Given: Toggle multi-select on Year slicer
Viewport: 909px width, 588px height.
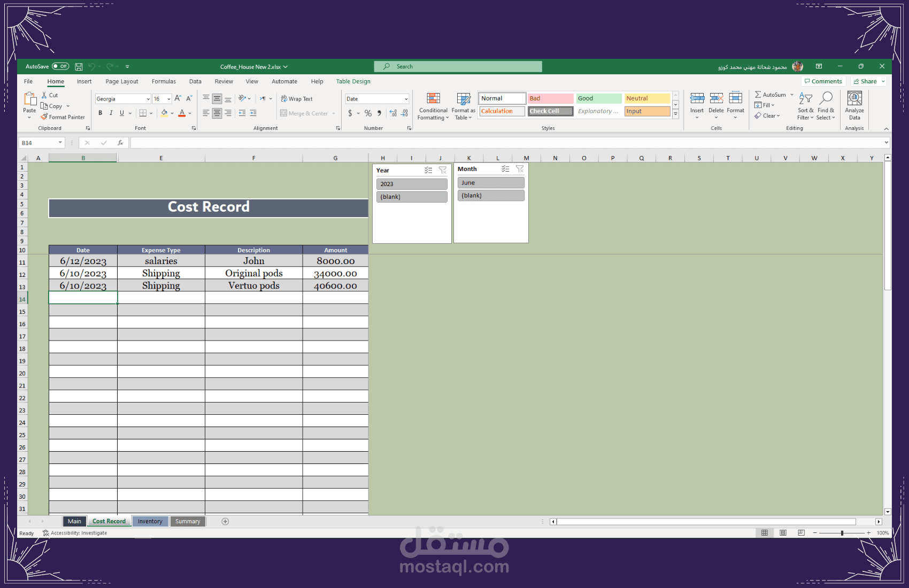Looking at the screenshot, I should point(428,170).
